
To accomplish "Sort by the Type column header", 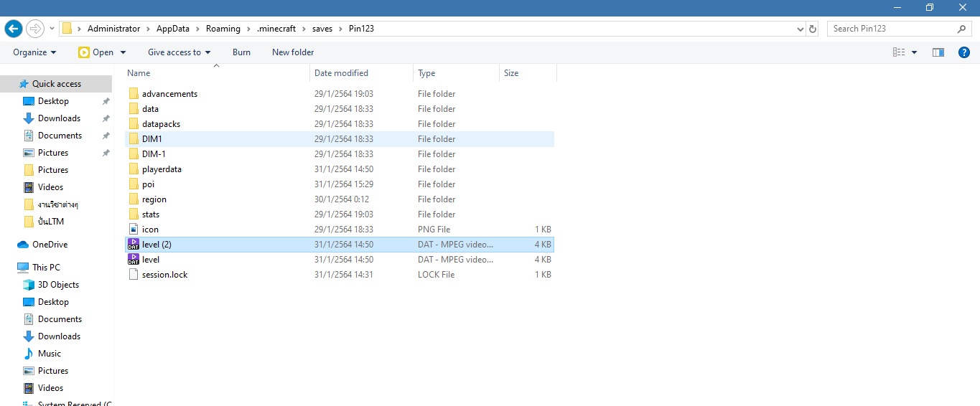I will tap(457, 73).
